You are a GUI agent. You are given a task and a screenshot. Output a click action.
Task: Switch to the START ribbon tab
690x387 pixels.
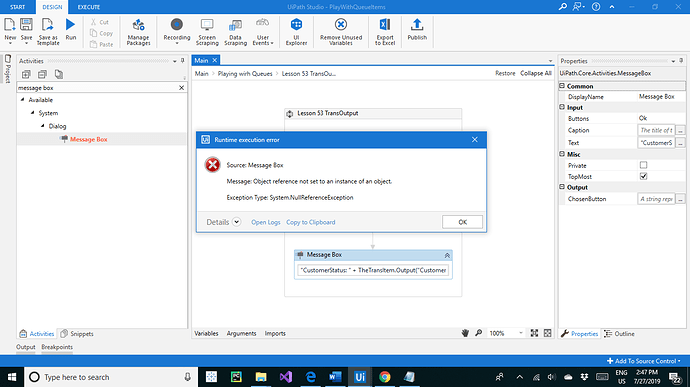(x=18, y=7)
